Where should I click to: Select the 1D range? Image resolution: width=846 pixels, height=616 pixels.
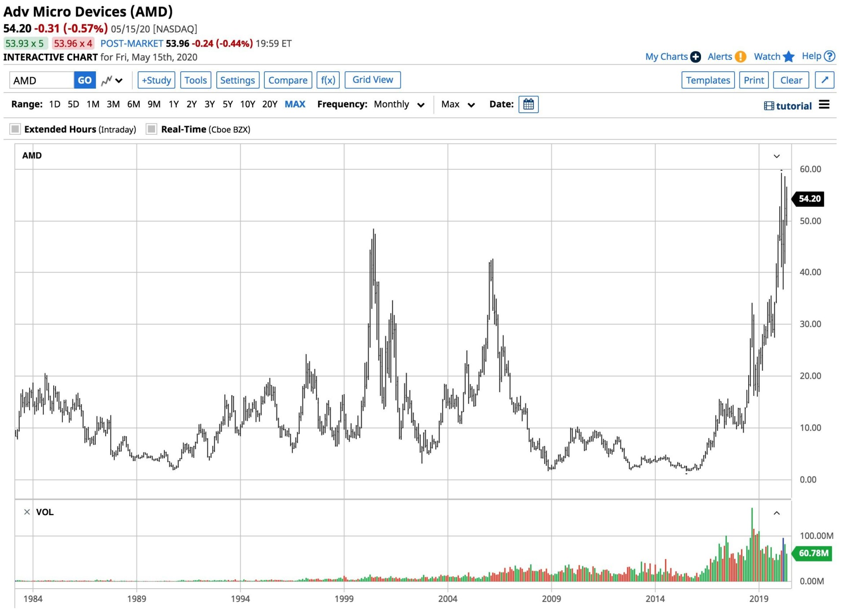55,104
